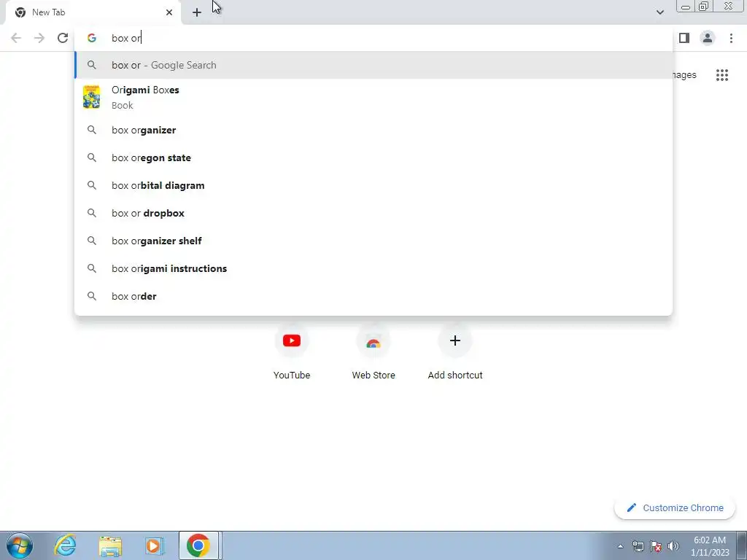Choose 'box order' suggestion
This screenshot has width=747, height=560.
tap(373, 296)
